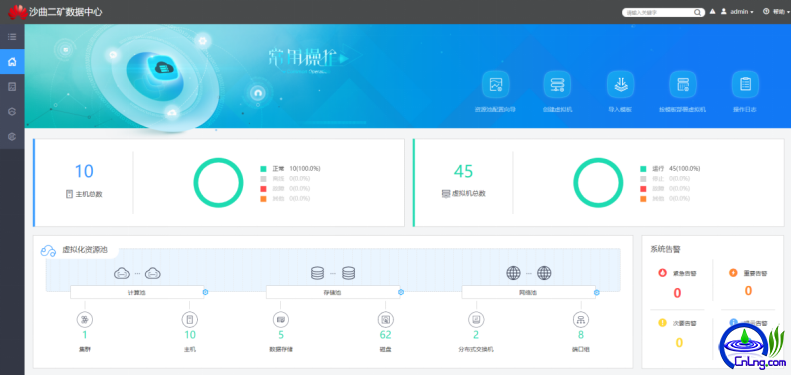Click the user avatar icon beside admin
Image resolution: width=791 pixels, height=375 pixels.
[x=723, y=11]
